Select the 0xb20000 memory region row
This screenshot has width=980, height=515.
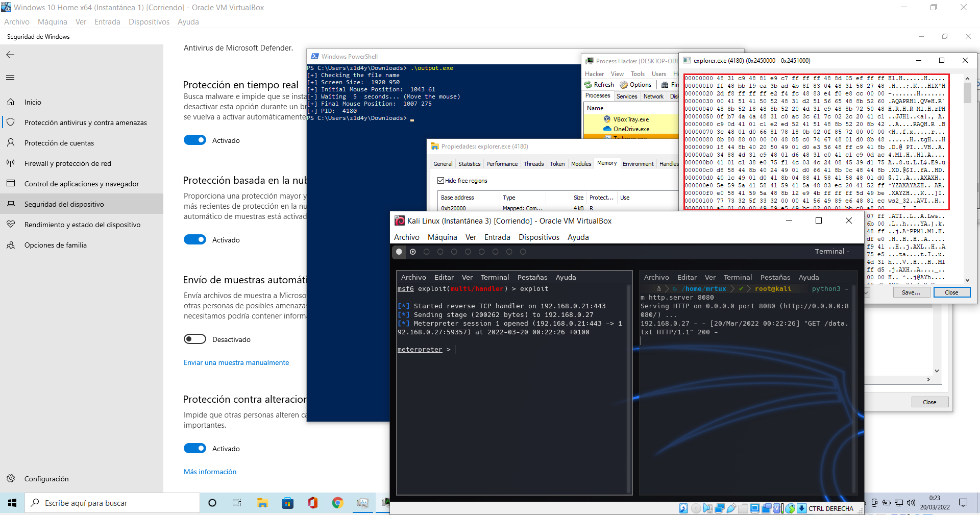point(558,208)
